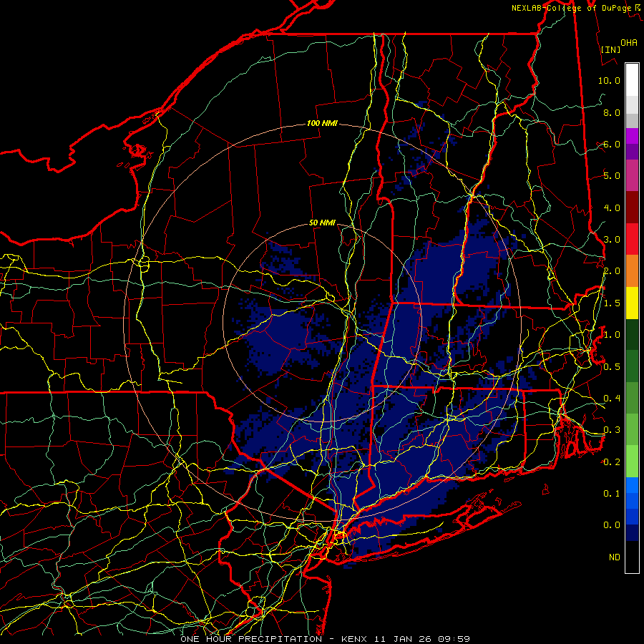Click the magenta swatch at top of 6.0
Viewport: 644px width, 644px height.
coord(632,136)
